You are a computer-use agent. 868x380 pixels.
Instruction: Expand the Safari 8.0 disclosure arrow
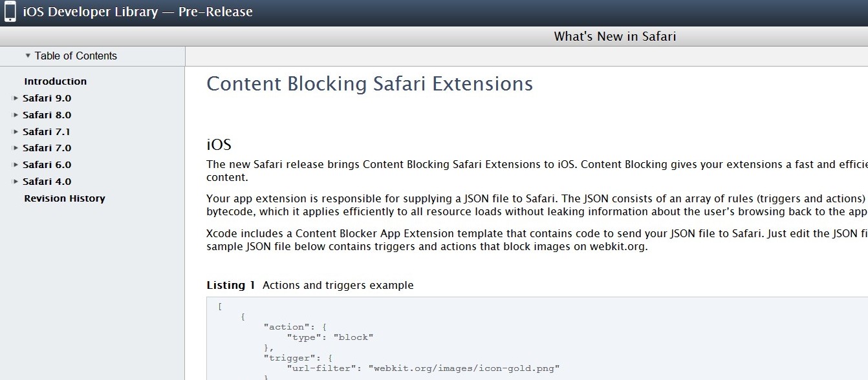click(16, 115)
